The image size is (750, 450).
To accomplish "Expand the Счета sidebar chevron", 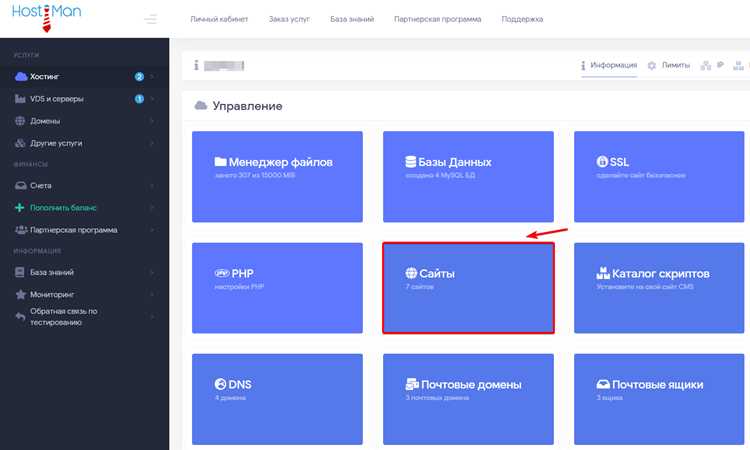I will 152,186.
